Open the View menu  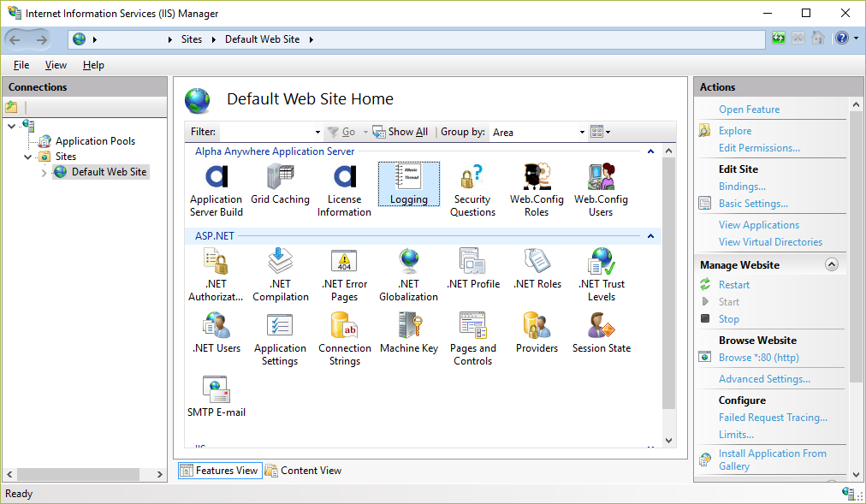[x=56, y=65]
